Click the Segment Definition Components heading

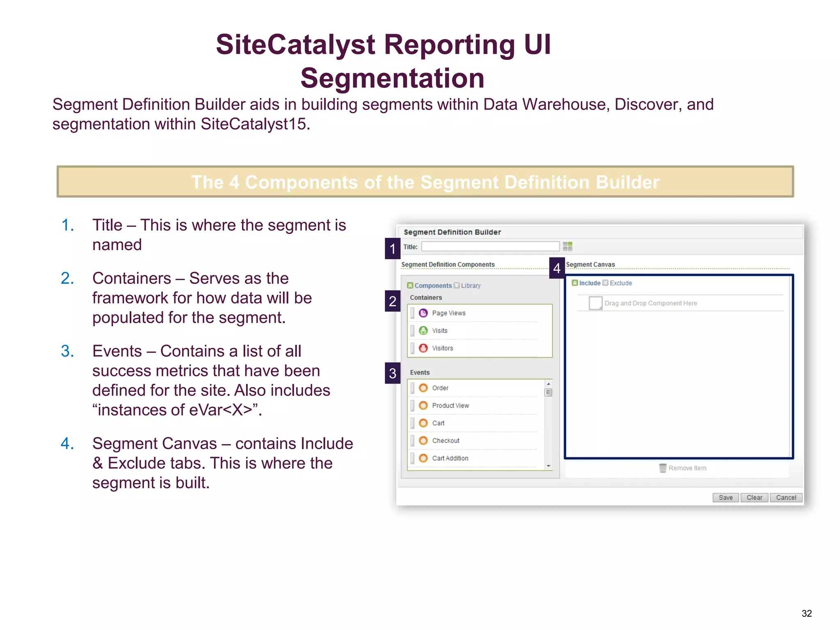pos(447,265)
